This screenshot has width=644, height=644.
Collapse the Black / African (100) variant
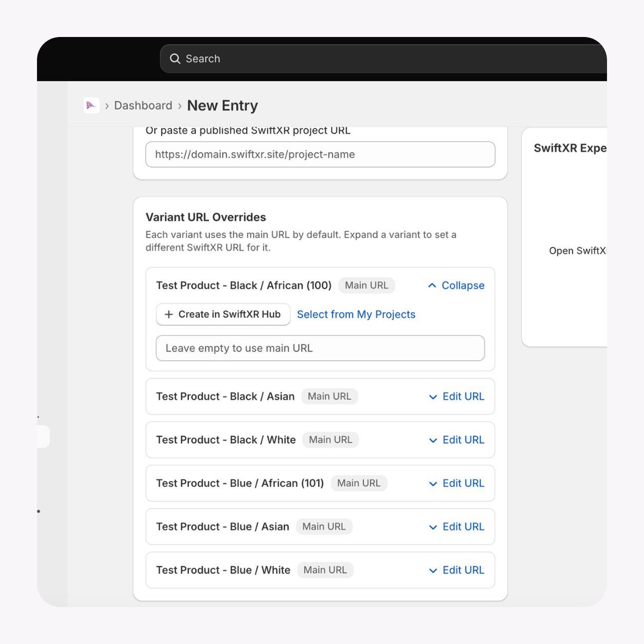tap(456, 286)
